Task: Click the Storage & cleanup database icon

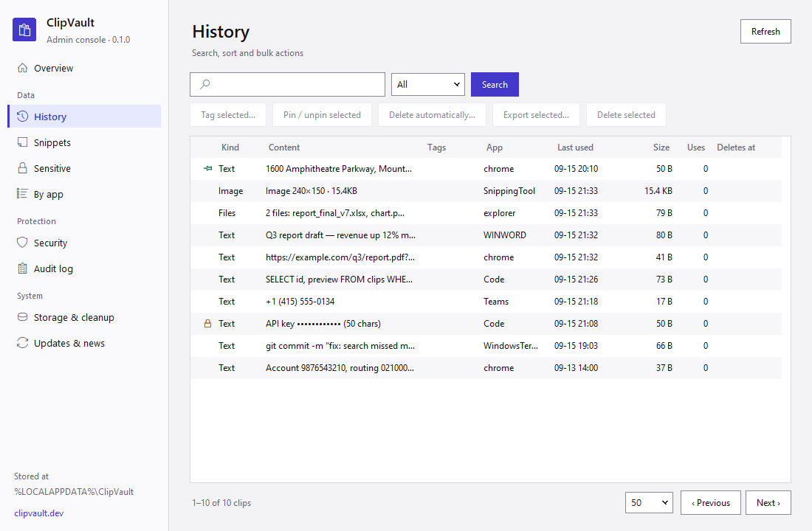Action: pyautogui.click(x=22, y=317)
